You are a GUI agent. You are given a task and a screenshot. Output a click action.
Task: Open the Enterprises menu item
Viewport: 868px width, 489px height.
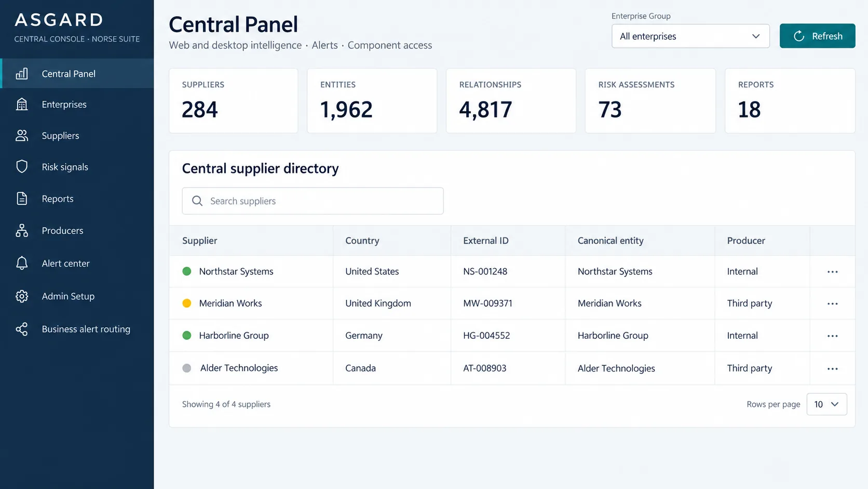click(x=77, y=104)
